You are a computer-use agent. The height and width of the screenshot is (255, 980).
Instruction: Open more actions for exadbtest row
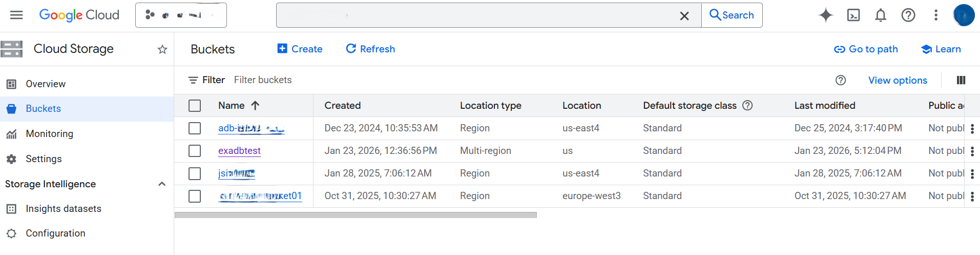[972, 151]
